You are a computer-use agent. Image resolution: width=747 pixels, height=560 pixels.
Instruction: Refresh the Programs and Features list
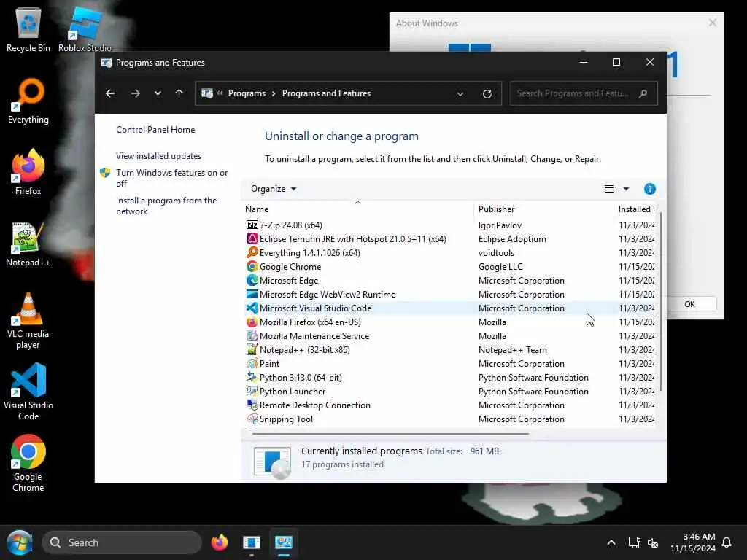[487, 94]
